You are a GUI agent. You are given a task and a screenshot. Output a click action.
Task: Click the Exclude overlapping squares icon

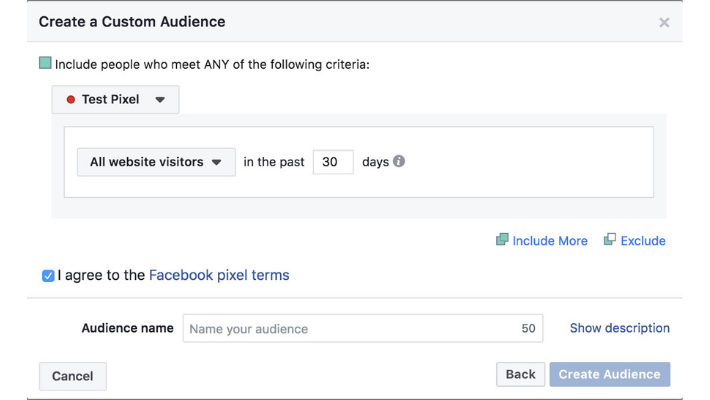click(609, 240)
